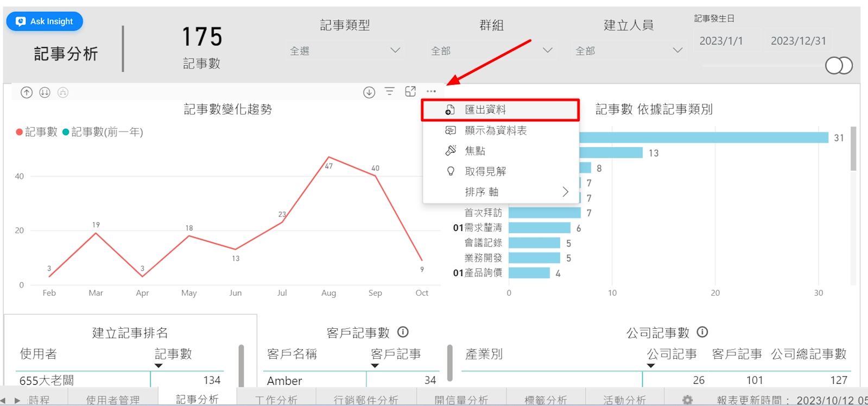Open focus mode for the trend chart
Image resolution: width=868 pixels, height=406 pixels.
410,92
